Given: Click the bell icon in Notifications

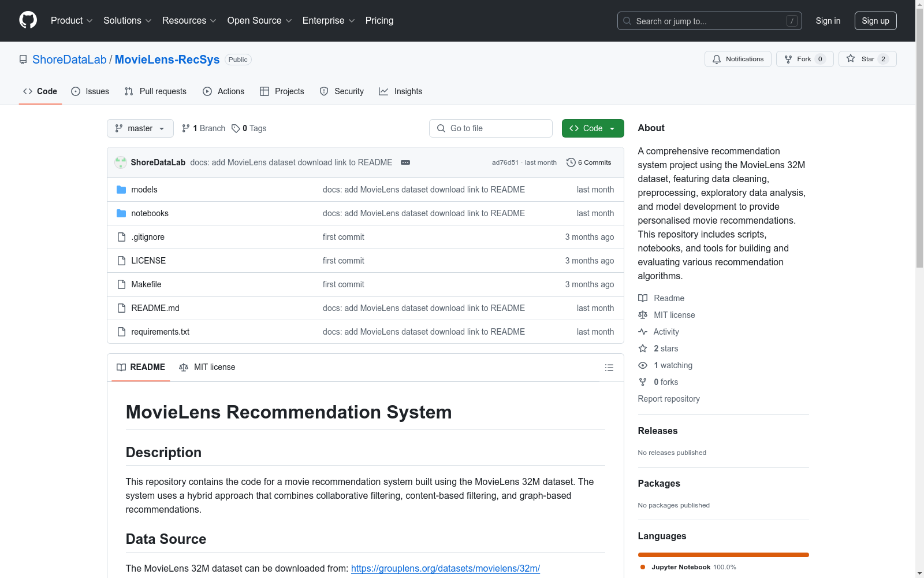Looking at the screenshot, I should click(x=717, y=59).
